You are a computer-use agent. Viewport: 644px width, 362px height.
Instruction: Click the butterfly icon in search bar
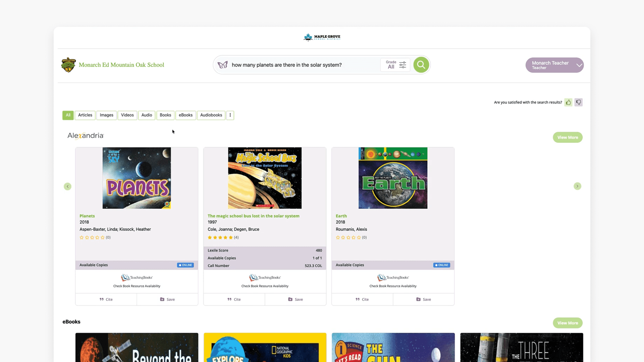223,65
